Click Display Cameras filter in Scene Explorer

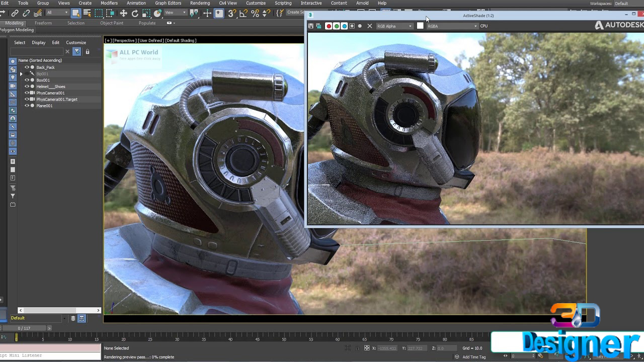pos(13,86)
